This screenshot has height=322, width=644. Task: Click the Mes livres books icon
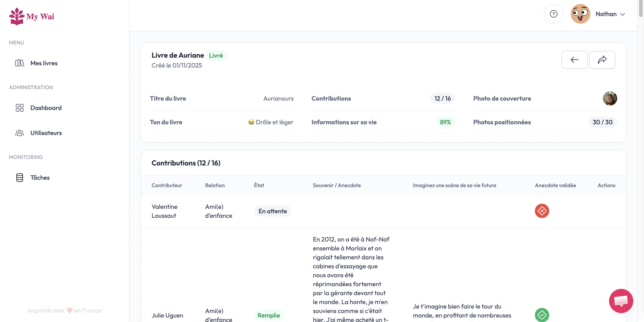pyautogui.click(x=19, y=63)
